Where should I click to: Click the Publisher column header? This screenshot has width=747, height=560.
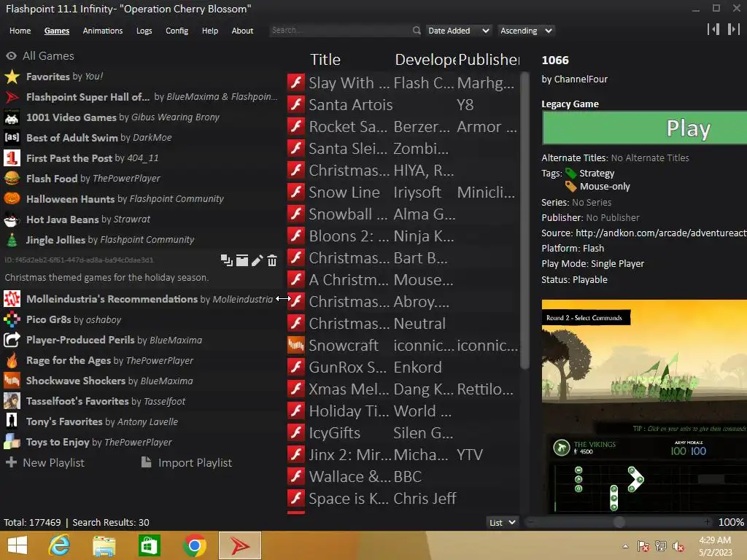click(x=489, y=60)
